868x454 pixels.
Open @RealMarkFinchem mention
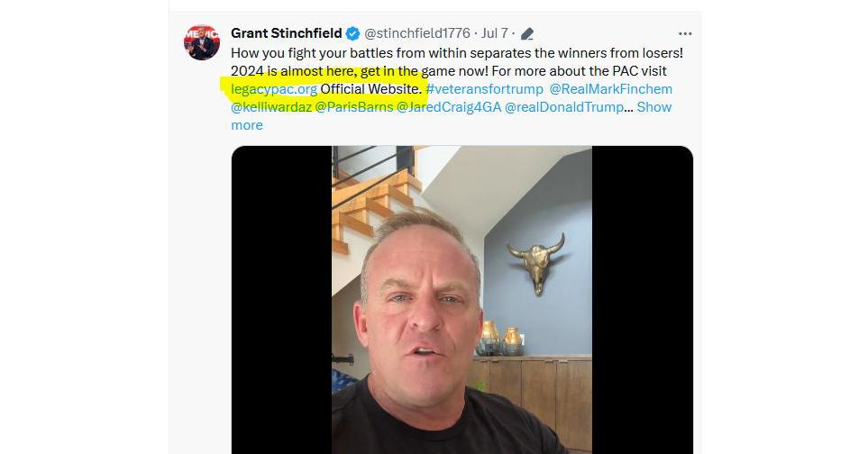pos(610,89)
